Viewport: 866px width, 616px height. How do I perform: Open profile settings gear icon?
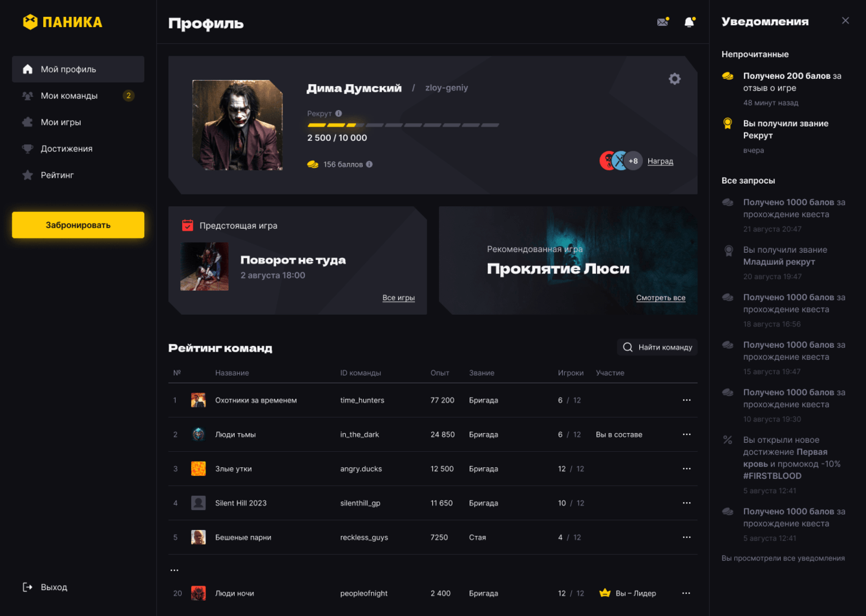[x=675, y=79]
